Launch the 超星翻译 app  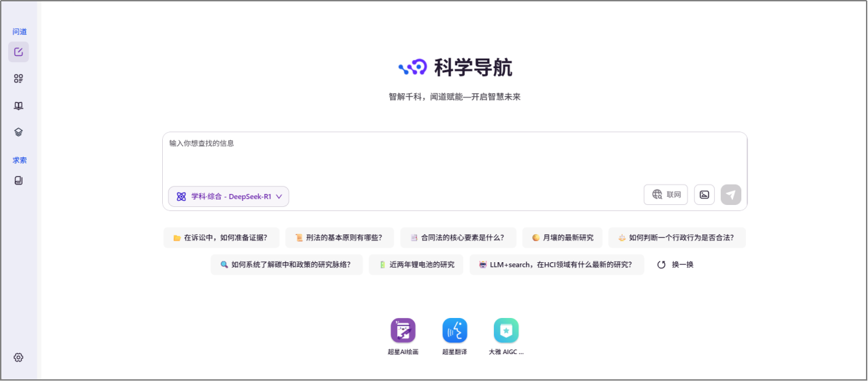[x=454, y=331]
